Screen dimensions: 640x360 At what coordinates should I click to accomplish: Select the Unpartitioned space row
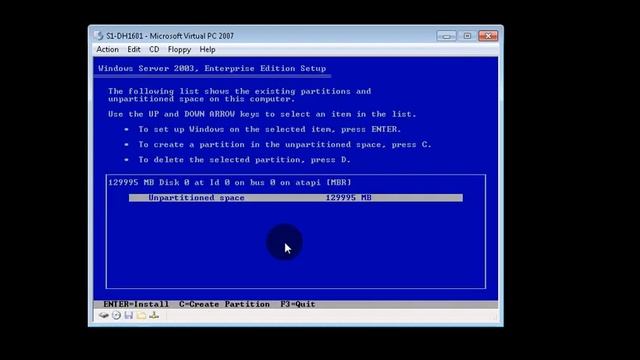click(x=296, y=198)
